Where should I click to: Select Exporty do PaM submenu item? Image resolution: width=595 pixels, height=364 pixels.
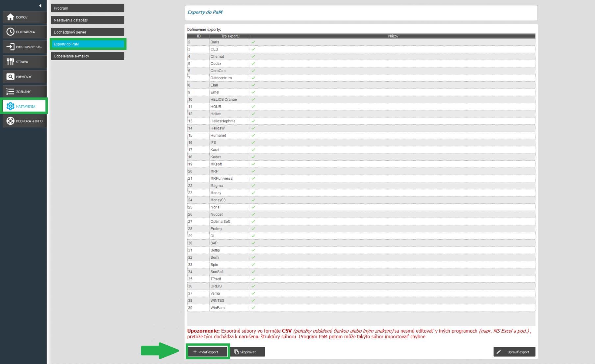(x=88, y=44)
